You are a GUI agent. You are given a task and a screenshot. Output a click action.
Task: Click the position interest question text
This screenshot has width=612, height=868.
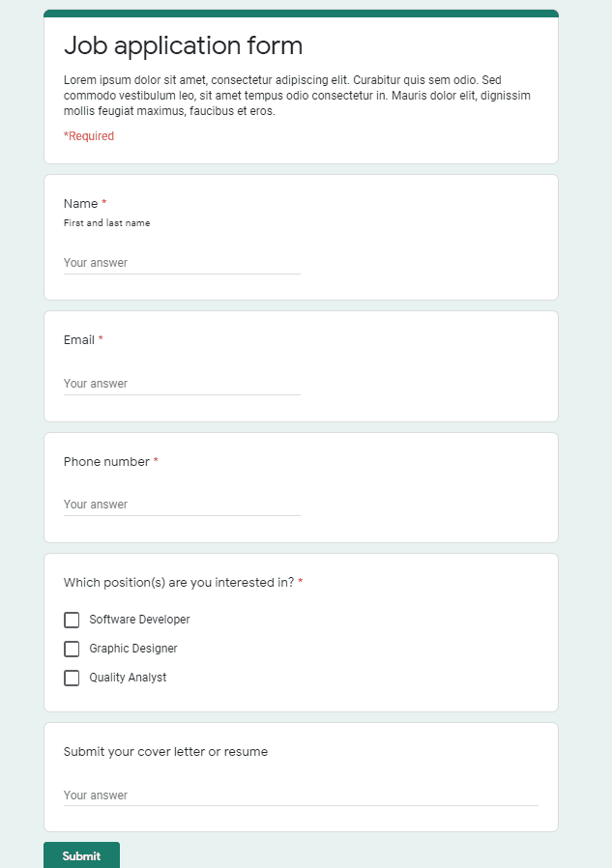pyautogui.click(x=177, y=582)
